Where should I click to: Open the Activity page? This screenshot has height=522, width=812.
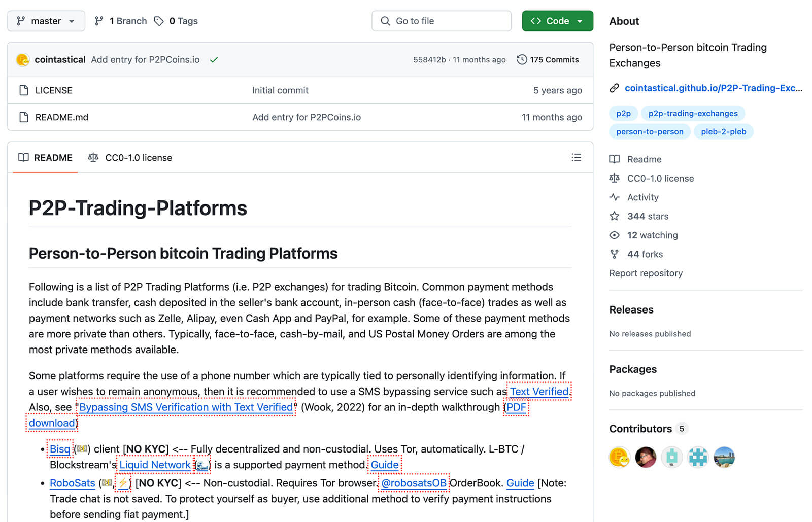(x=642, y=197)
